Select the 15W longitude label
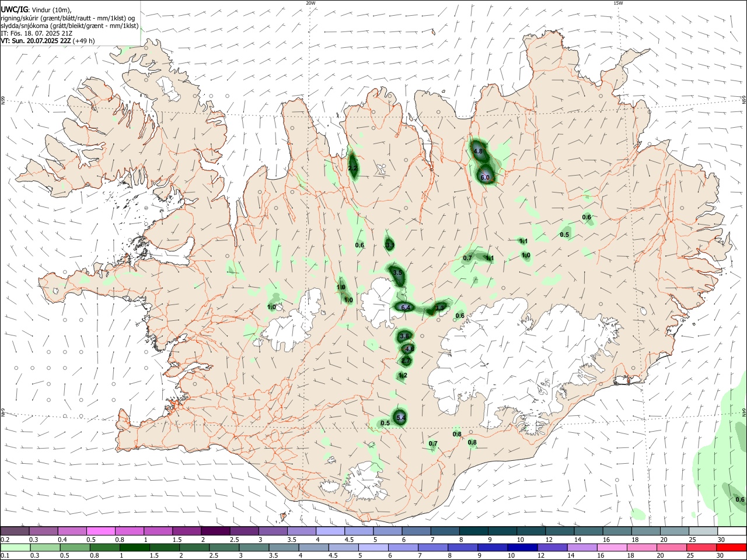Image resolution: width=747 pixels, height=560 pixels. (x=617, y=3)
